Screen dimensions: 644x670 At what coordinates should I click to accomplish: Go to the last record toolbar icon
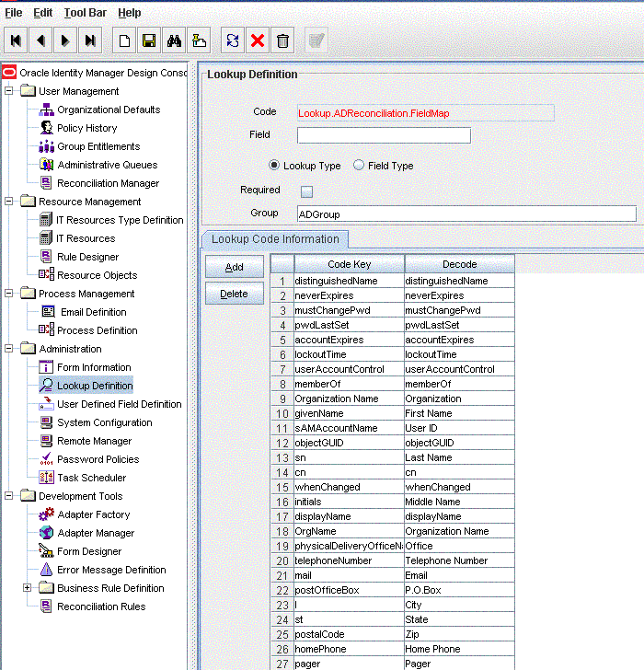click(89, 40)
